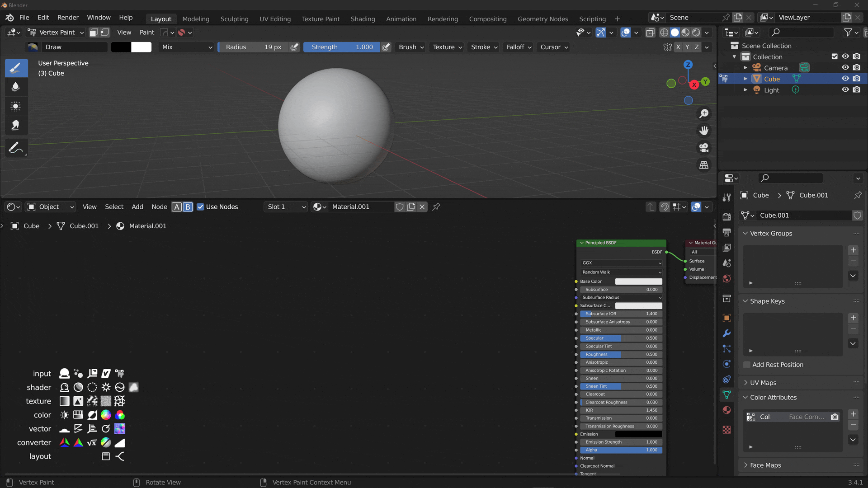
Task: Open the Edit menu
Action: [43, 17]
